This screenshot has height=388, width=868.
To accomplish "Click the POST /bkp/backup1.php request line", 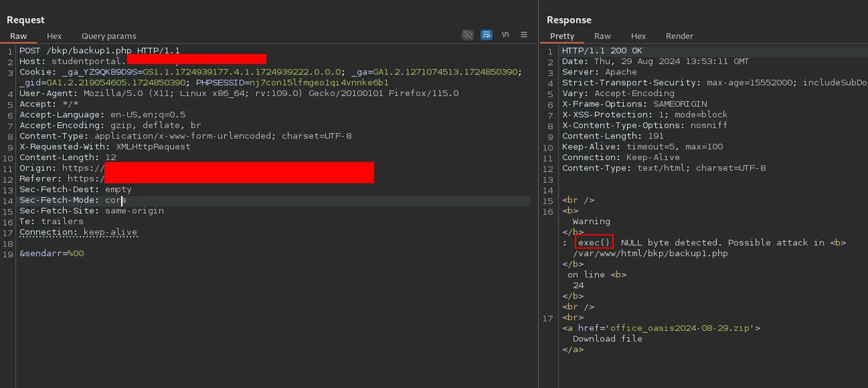I will coord(100,50).
